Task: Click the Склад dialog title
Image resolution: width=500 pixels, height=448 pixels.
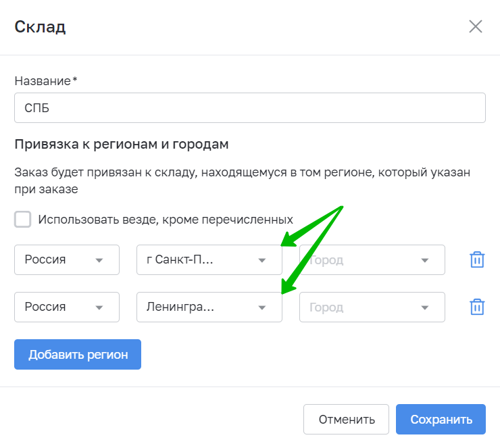Action: pos(40,27)
